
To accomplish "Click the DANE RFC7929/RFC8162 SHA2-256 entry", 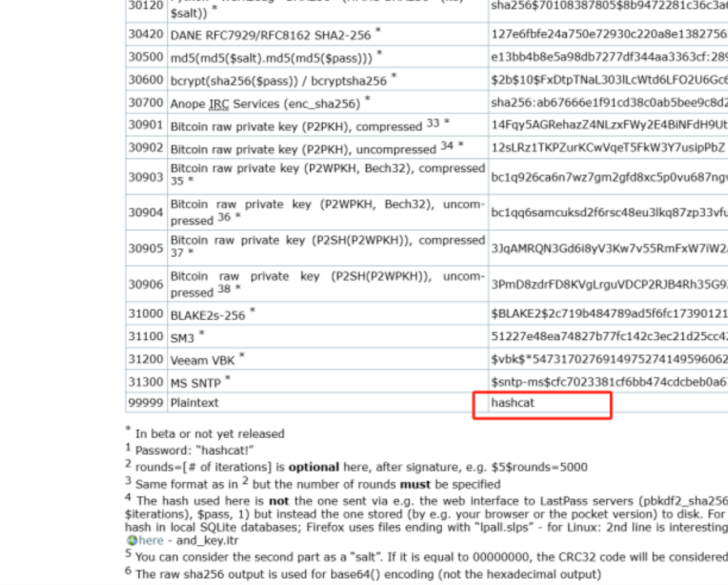I will 270,35.
